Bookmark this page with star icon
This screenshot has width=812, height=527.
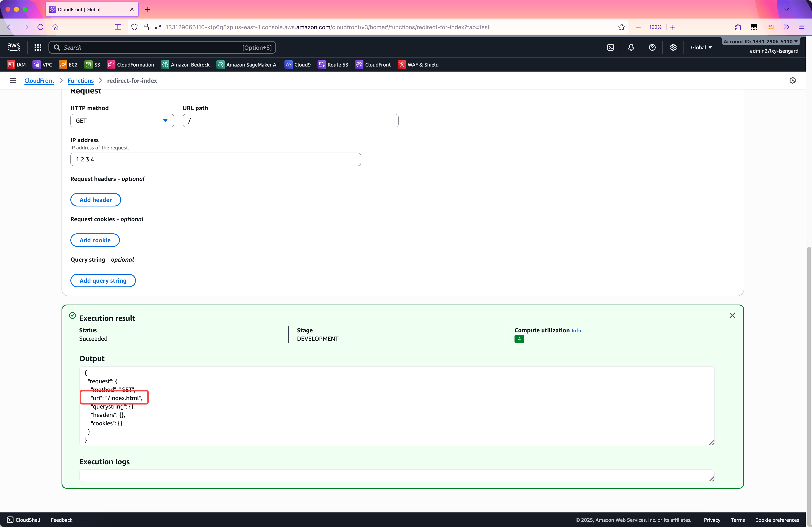[621, 27]
